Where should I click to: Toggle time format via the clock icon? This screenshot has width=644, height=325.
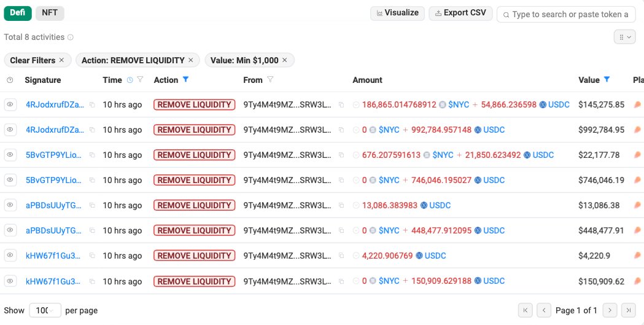click(x=130, y=80)
